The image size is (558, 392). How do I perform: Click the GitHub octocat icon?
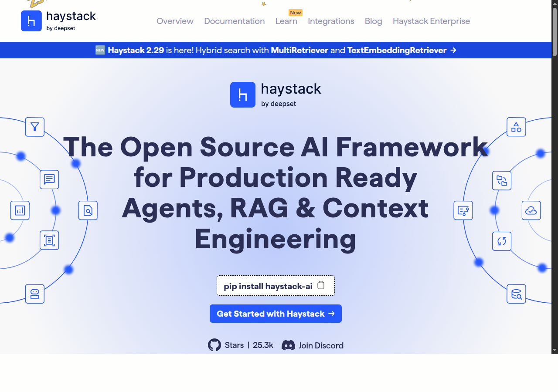click(214, 345)
